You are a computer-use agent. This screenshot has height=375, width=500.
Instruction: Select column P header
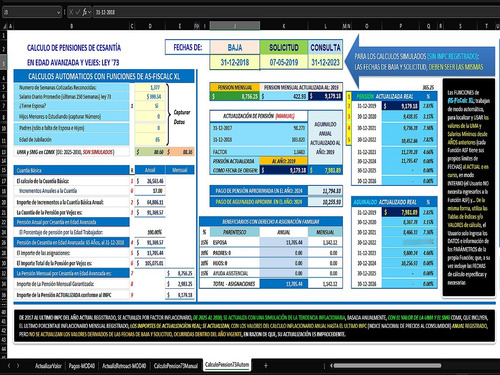pos(400,26)
